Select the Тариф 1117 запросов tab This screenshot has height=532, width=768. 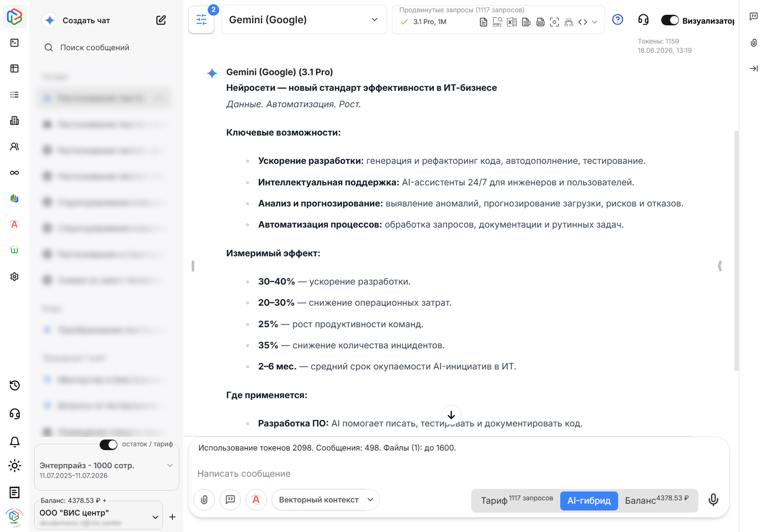coord(516,500)
